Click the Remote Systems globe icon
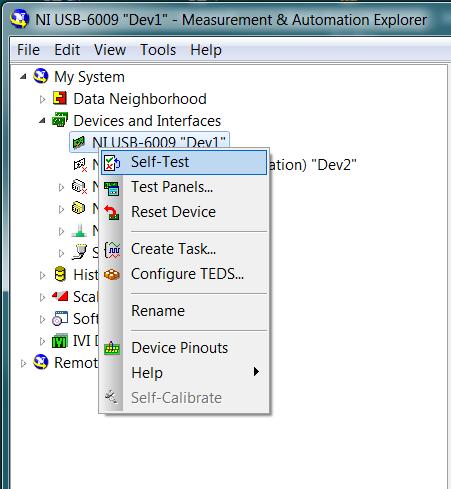451x489 pixels. pos(41,362)
